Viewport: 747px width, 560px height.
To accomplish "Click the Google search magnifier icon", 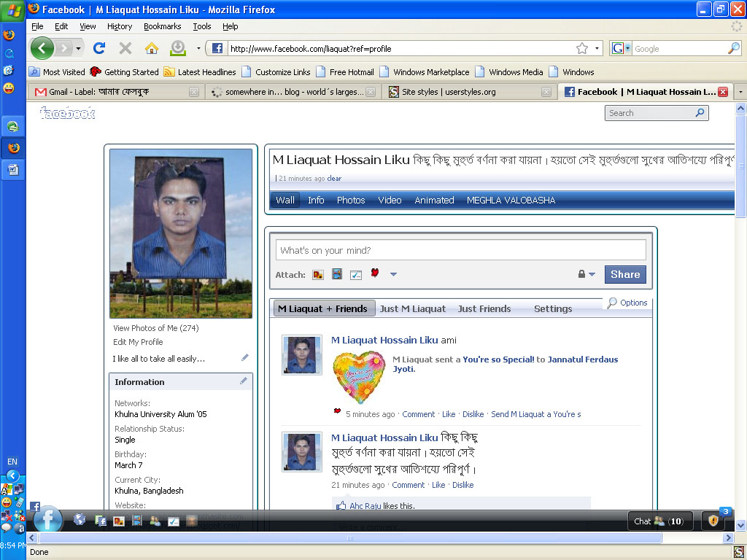I will click(734, 48).
